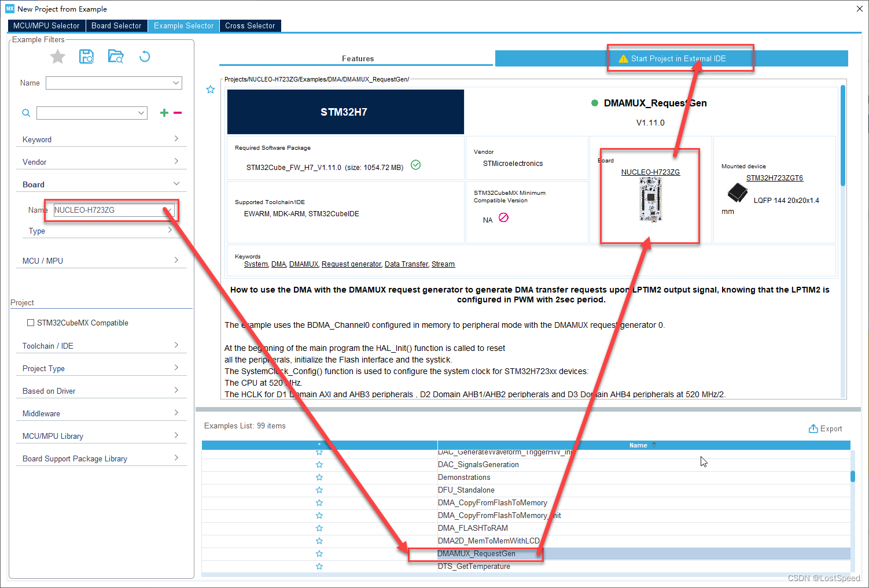Click the favorites star filter icon
Viewport: 869px width, 588px height.
(x=57, y=56)
